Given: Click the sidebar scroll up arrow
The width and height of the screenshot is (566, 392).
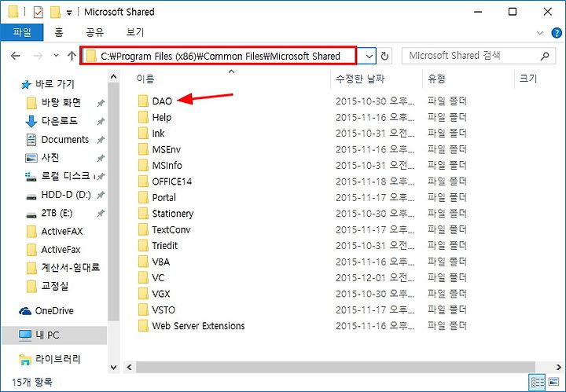Looking at the screenshot, I should click(x=113, y=77).
